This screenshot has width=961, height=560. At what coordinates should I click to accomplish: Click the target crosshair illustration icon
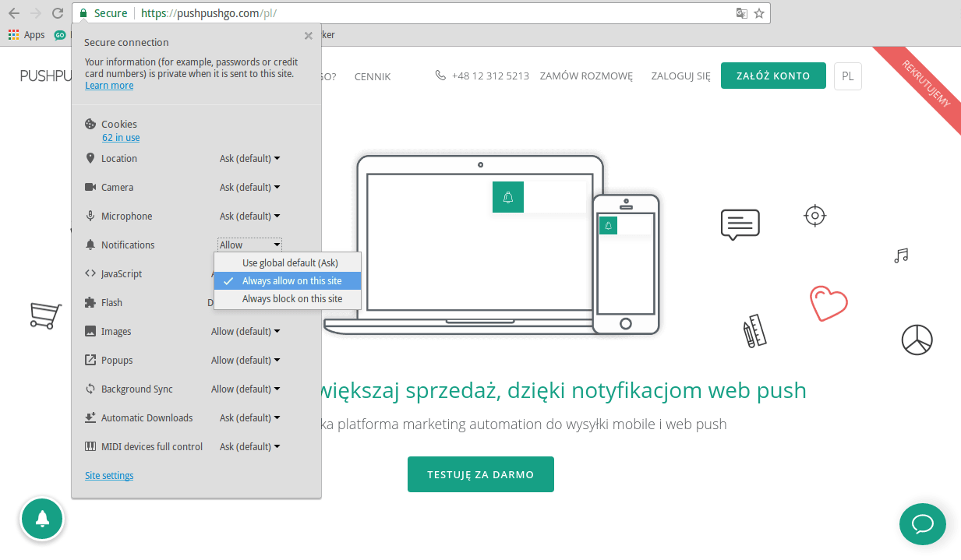pos(814,215)
